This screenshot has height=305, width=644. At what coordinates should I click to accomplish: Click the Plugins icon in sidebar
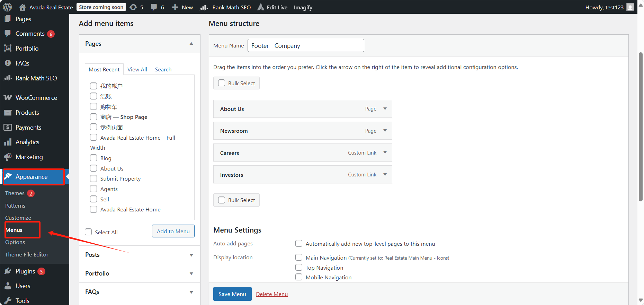coord(8,271)
